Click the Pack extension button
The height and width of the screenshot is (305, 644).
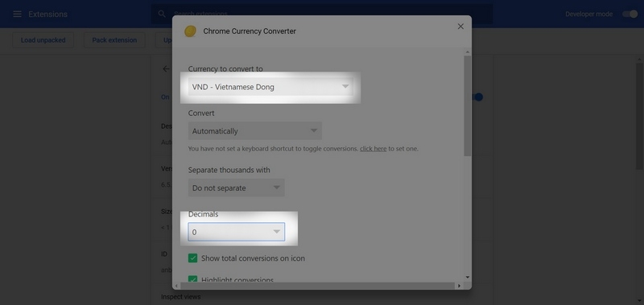tap(114, 40)
